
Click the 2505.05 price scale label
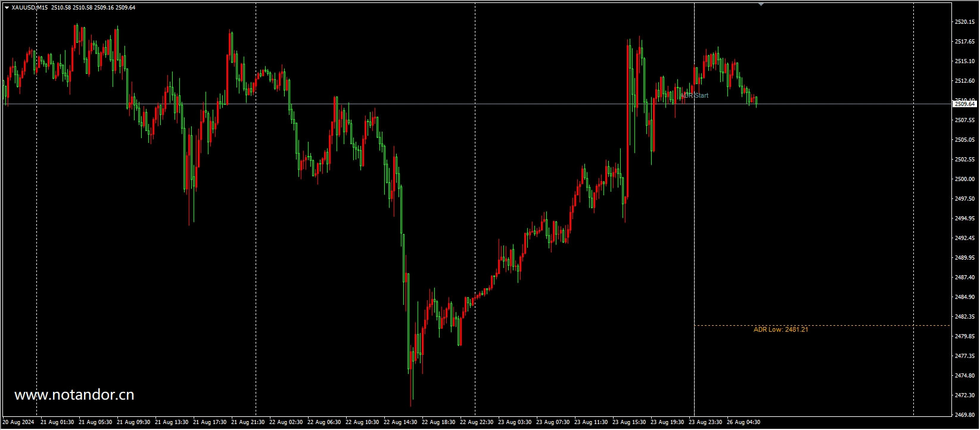tap(965, 140)
